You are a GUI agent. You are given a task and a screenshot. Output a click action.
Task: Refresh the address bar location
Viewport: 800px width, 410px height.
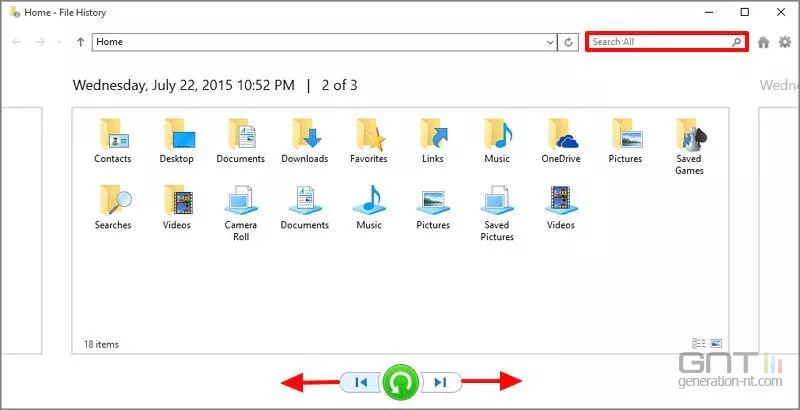tap(568, 42)
